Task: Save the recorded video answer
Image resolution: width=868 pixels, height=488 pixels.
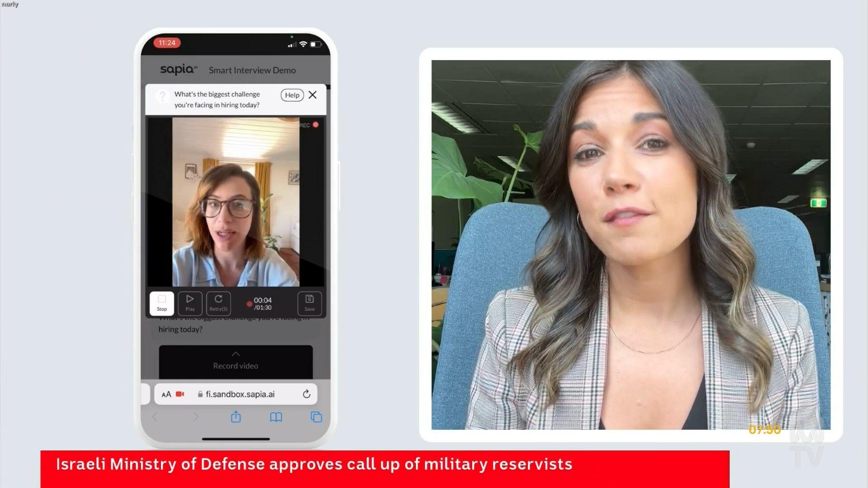Action: (310, 303)
